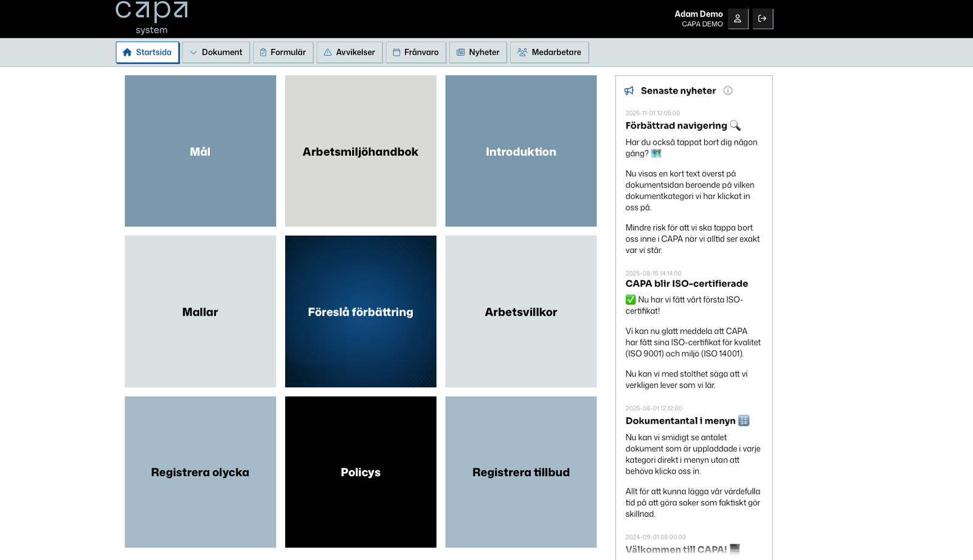The width and height of the screenshot is (973, 560).
Task: Click the logout icon in the top bar
Action: (x=763, y=18)
